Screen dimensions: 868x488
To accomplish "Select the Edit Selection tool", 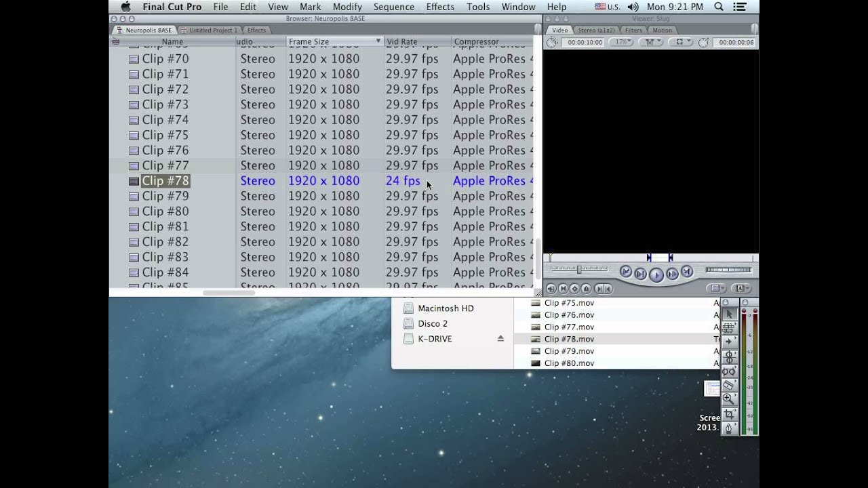I will tap(729, 328).
